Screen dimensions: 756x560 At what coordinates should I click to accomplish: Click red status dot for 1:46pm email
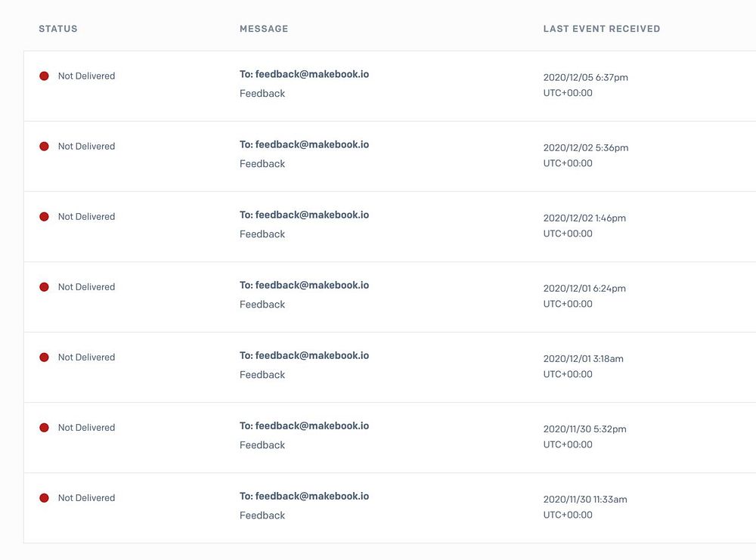tap(44, 216)
